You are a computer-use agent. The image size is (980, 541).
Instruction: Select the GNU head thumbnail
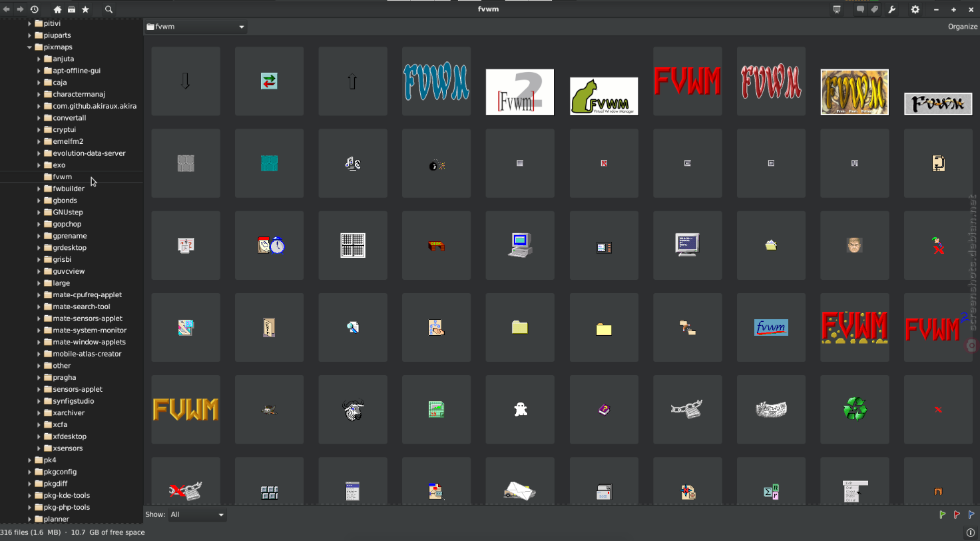(x=353, y=409)
